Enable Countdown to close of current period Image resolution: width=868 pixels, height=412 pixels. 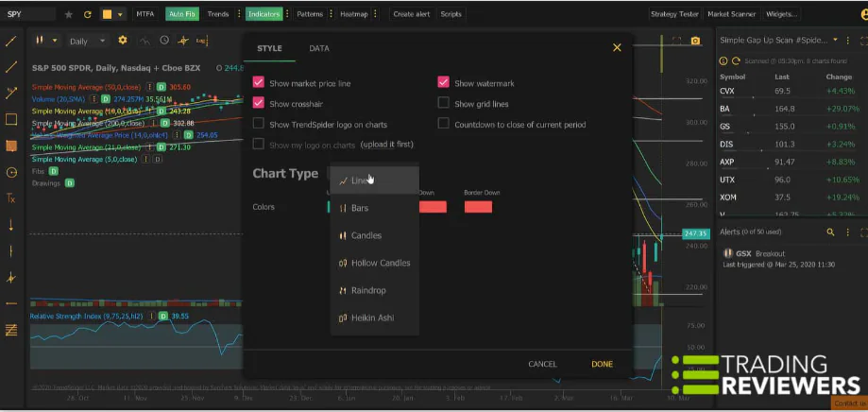tap(443, 124)
